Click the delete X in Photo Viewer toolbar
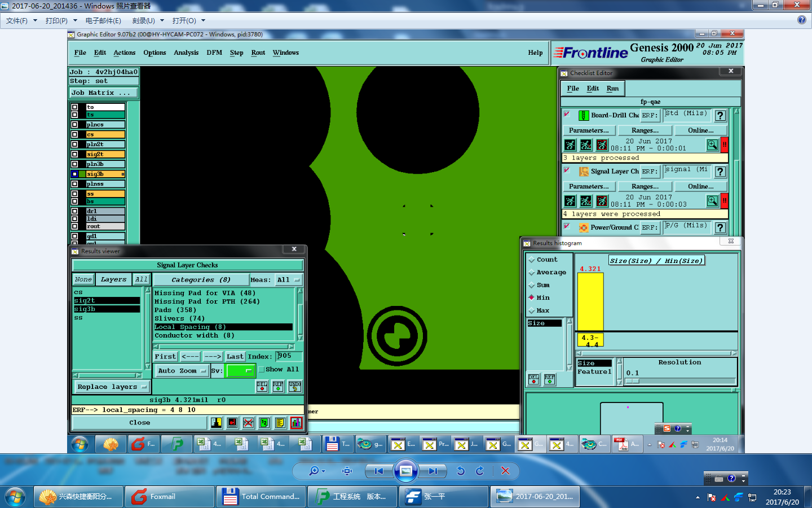 [505, 471]
